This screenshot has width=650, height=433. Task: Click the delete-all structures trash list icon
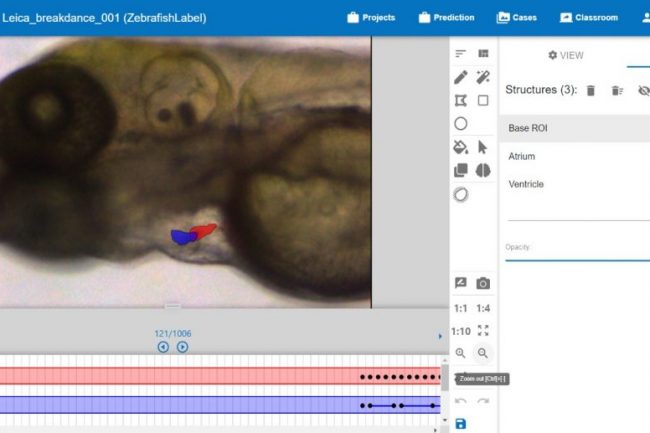click(x=617, y=90)
